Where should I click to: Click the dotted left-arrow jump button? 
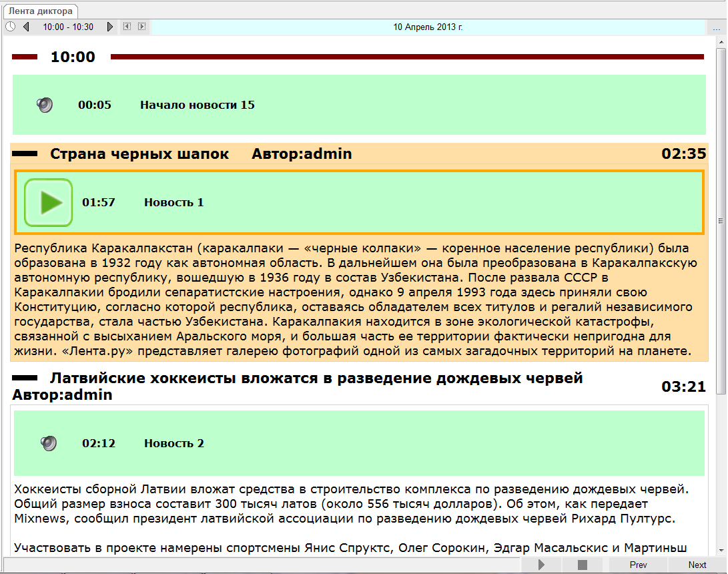tap(127, 27)
